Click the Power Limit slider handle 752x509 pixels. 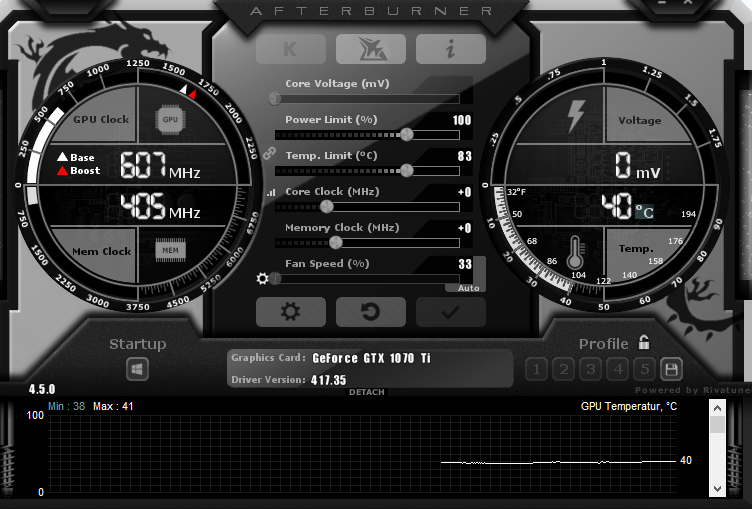pyautogui.click(x=407, y=134)
